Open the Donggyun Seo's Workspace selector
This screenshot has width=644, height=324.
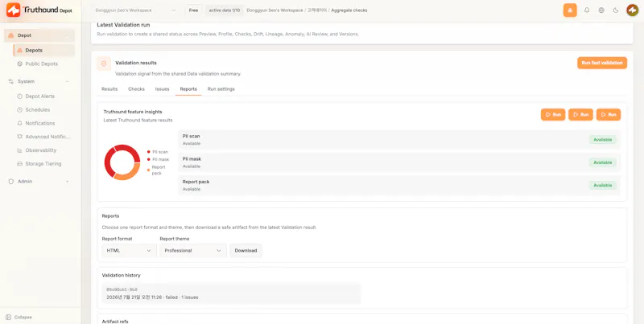tap(135, 10)
